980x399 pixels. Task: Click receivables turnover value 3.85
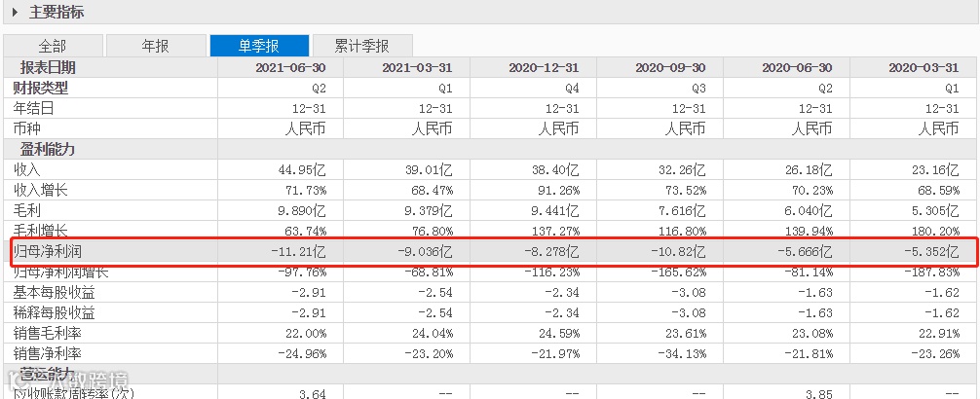coord(818,393)
